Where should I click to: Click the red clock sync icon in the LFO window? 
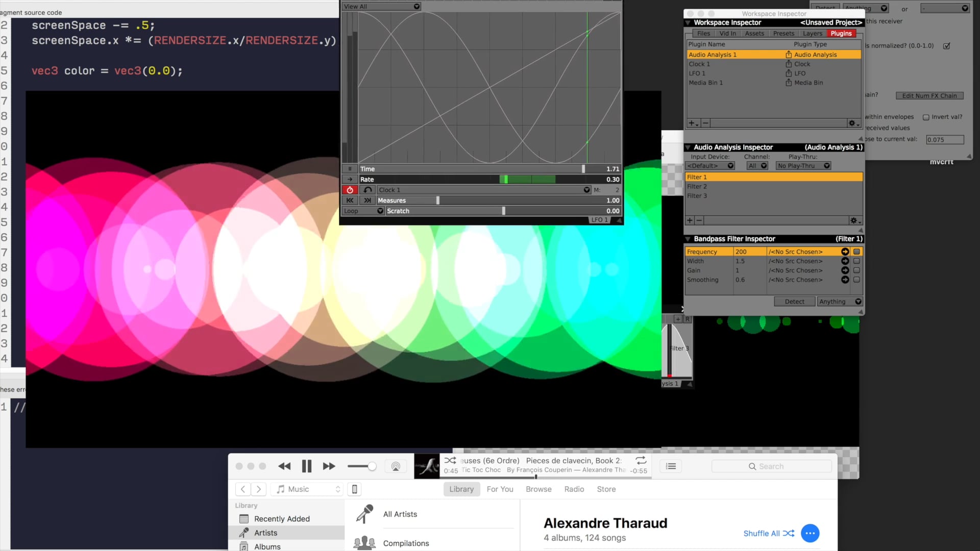pos(350,190)
